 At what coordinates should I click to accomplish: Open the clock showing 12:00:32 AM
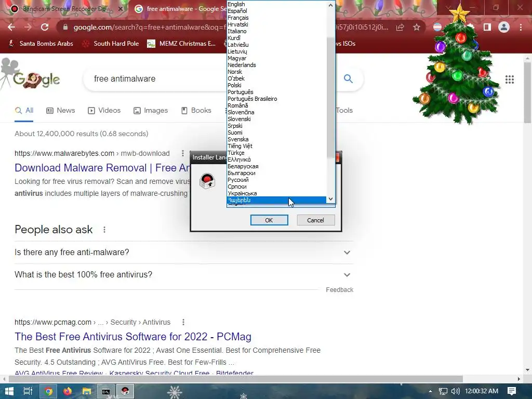tap(482, 391)
